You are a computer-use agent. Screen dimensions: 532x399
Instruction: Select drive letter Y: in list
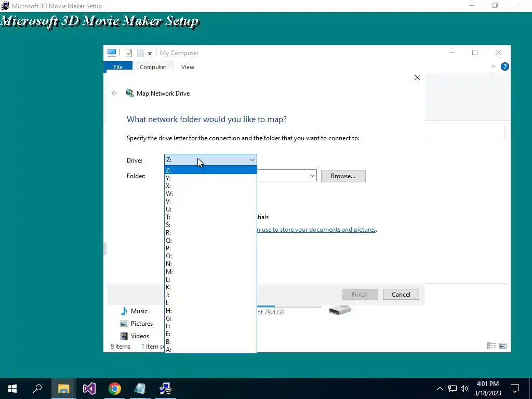click(x=211, y=178)
